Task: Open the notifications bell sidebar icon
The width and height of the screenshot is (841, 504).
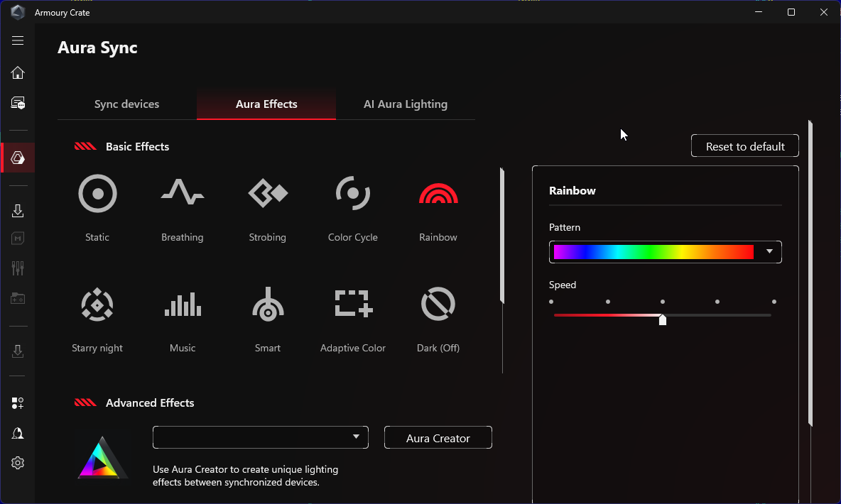Action: click(18, 433)
